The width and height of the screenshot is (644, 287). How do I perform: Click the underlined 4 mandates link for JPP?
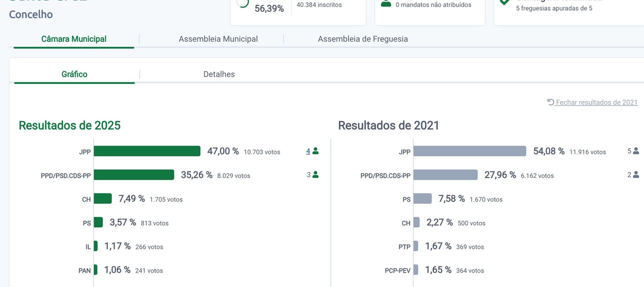(309, 151)
